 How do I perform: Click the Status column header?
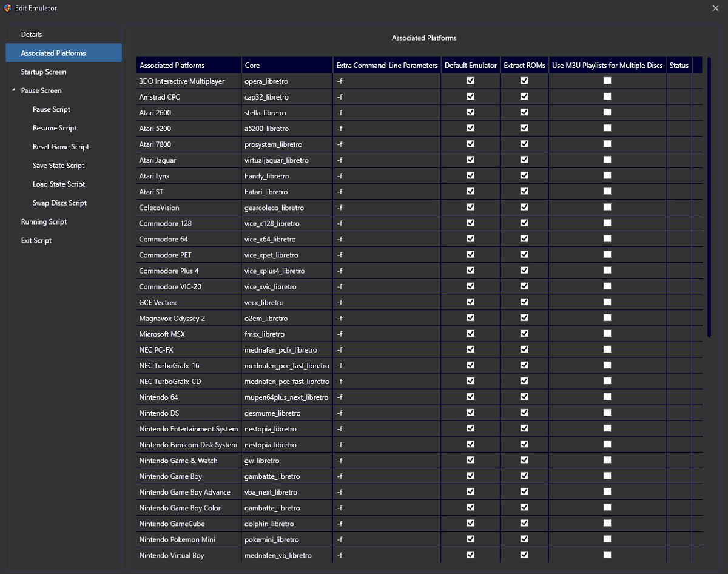point(679,65)
